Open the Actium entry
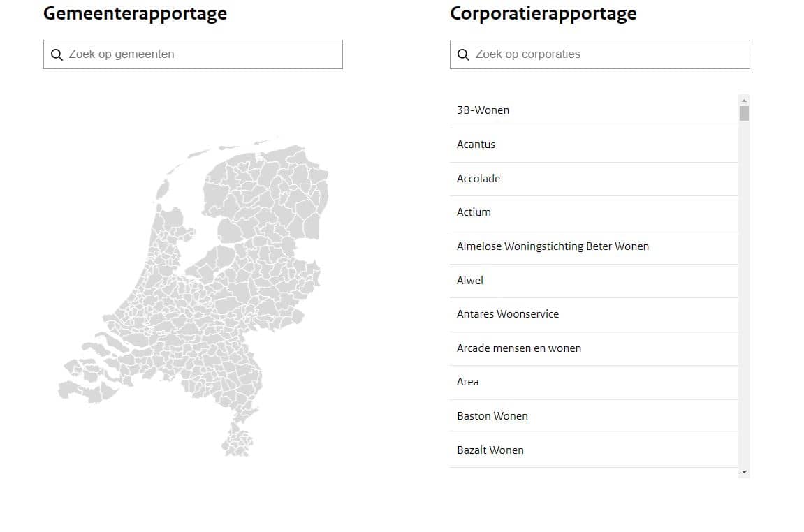 click(474, 212)
